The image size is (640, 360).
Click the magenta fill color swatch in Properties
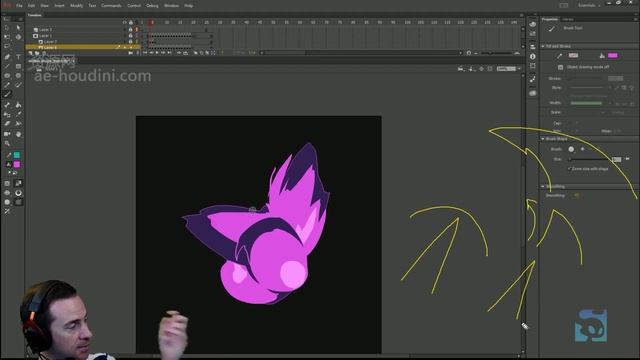pos(613,56)
